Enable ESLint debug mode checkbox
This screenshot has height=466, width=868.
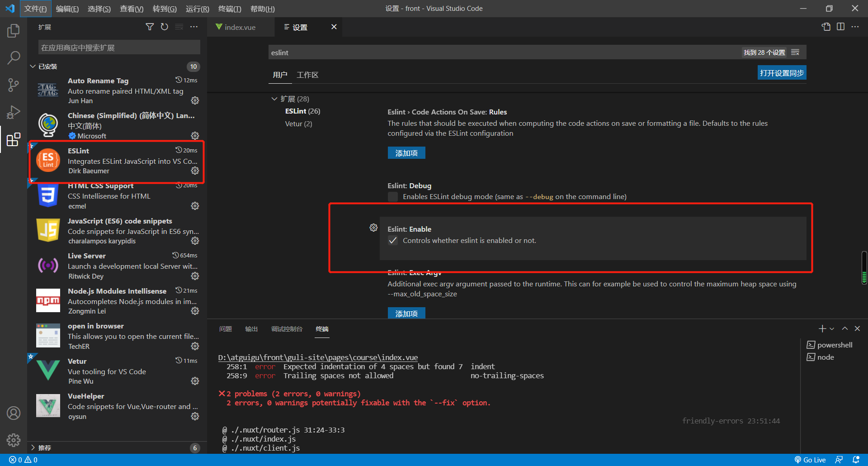(x=393, y=196)
